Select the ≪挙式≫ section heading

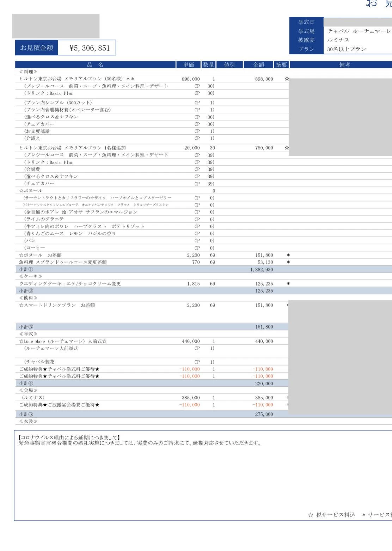[29, 334]
